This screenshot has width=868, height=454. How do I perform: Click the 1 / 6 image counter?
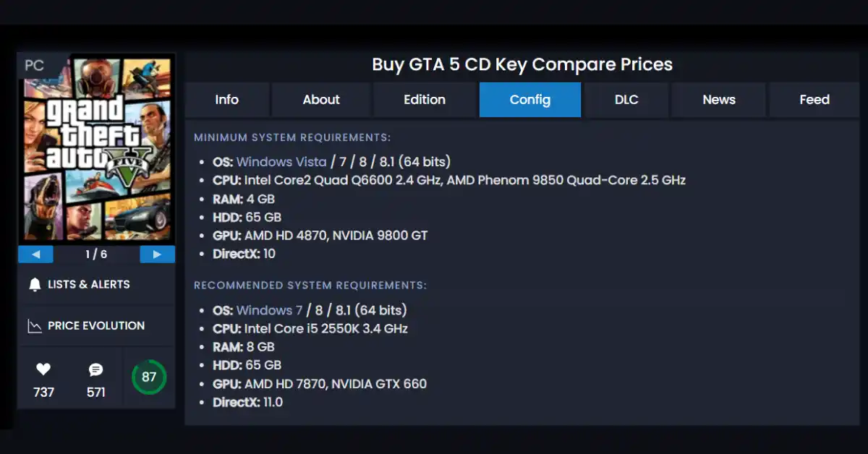click(96, 254)
